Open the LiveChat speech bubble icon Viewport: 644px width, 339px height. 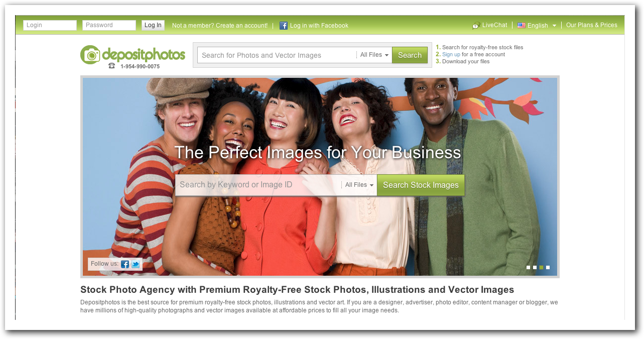coord(476,26)
